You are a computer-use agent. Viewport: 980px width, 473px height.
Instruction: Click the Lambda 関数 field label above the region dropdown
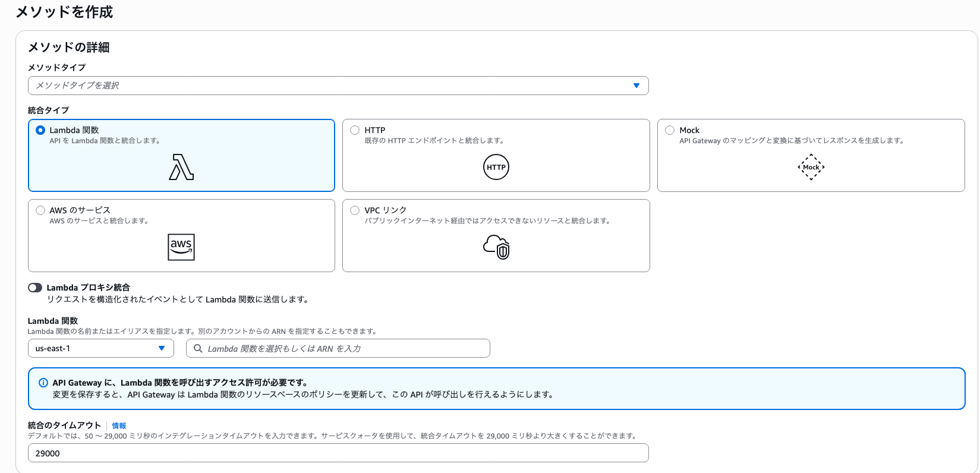pos(53,321)
